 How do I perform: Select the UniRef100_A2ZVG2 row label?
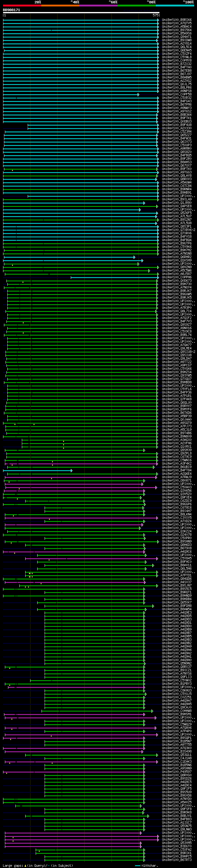click(x=177, y=81)
